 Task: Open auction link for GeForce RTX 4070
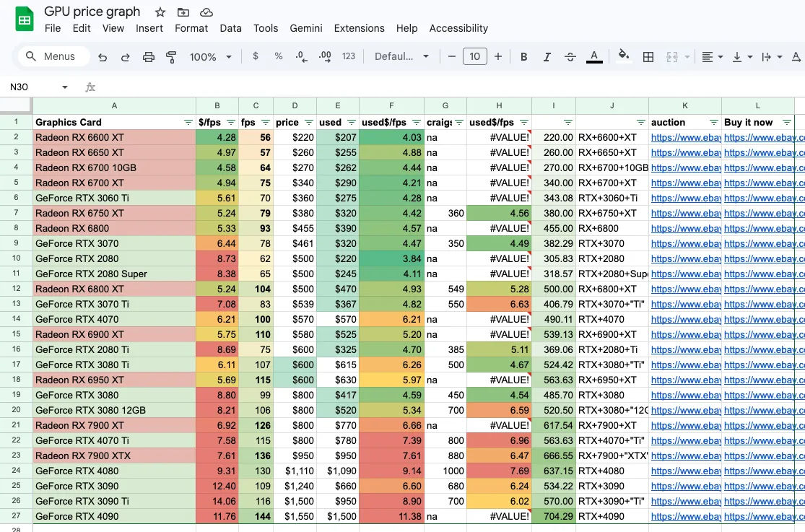685,319
